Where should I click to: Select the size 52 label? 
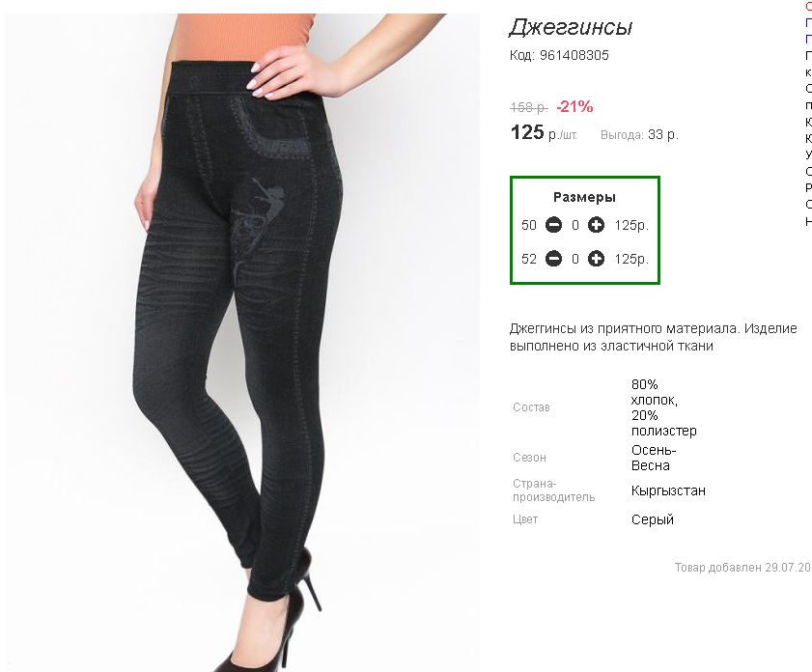[x=529, y=259]
